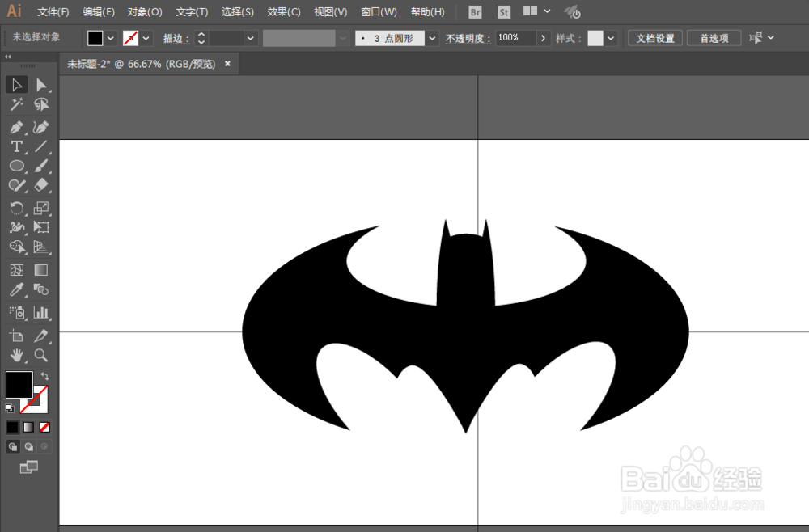Expand the opacity percentage dropdown
Viewport: 809px width, 532px height.
pyautogui.click(x=543, y=37)
